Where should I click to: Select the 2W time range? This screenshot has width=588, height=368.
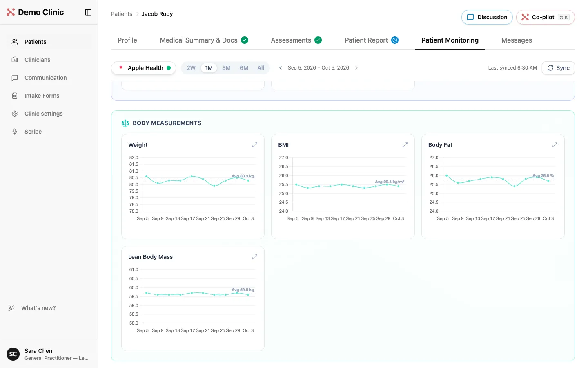tap(191, 68)
